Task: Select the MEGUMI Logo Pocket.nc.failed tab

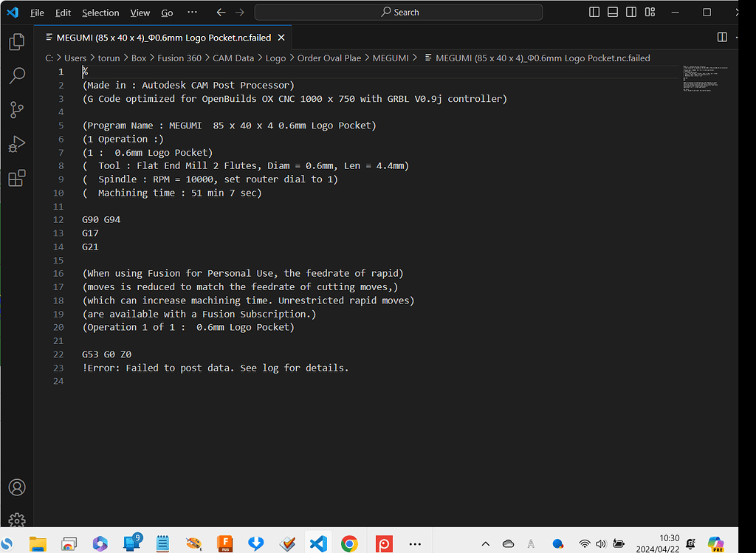Action: [x=162, y=38]
